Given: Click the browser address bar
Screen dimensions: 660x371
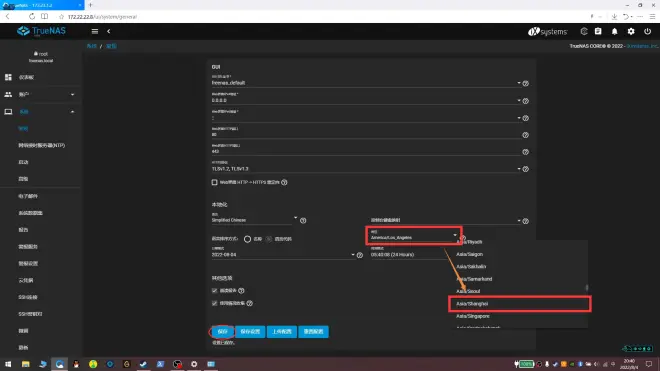Looking at the screenshot, I should point(324,17).
